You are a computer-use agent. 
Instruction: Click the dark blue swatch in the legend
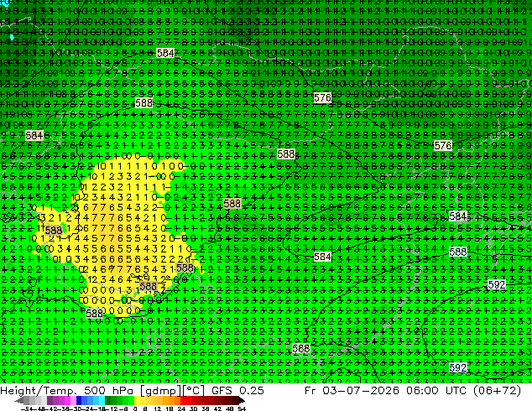pos(79,400)
